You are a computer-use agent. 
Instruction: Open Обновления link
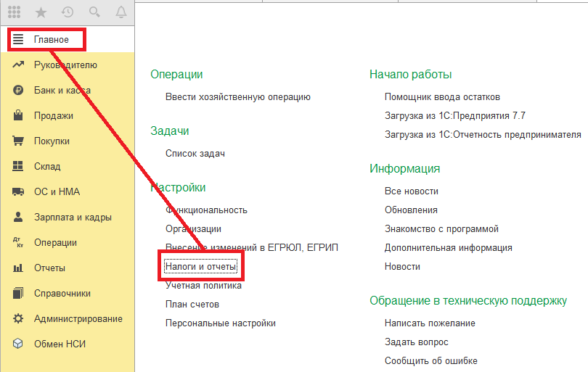pos(411,210)
